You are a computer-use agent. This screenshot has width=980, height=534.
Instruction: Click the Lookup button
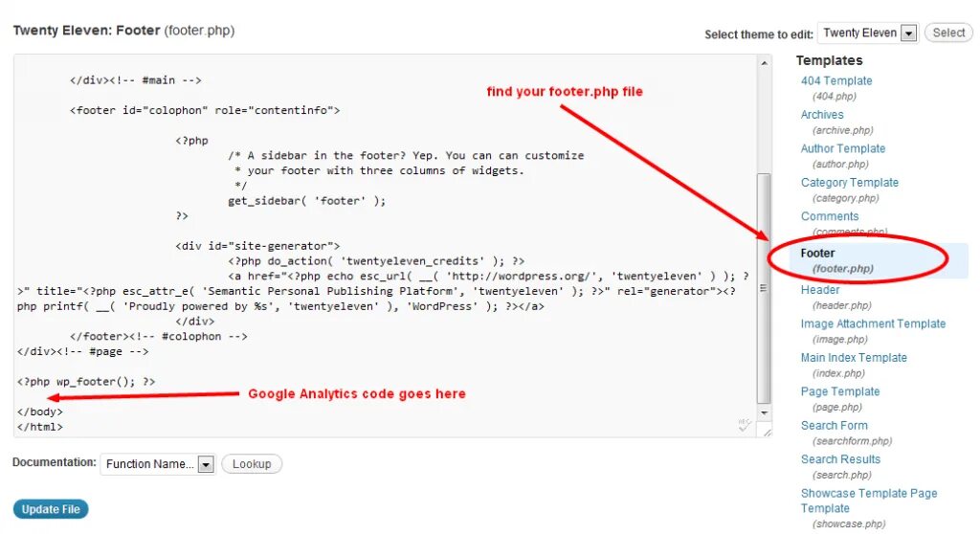[252, 464]
